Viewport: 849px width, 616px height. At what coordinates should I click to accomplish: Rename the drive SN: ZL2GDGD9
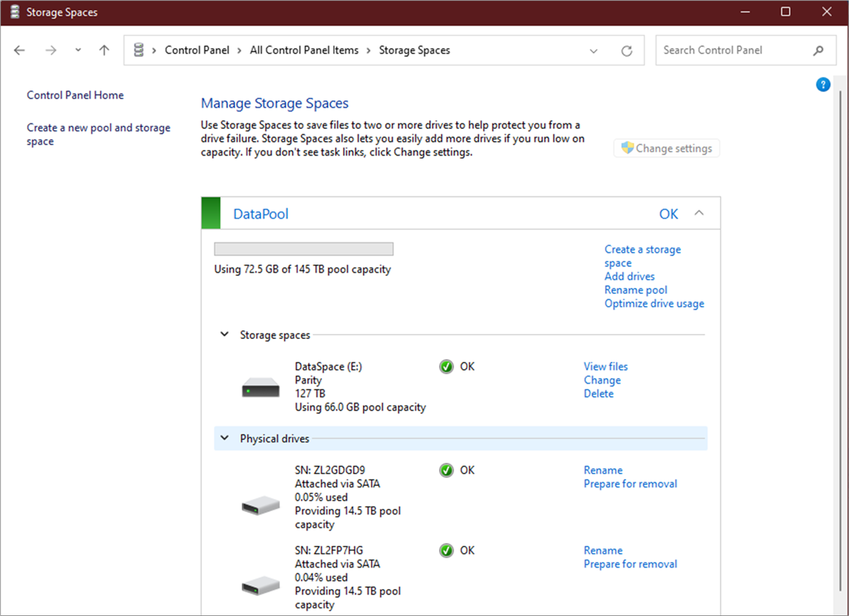[603, 470]
